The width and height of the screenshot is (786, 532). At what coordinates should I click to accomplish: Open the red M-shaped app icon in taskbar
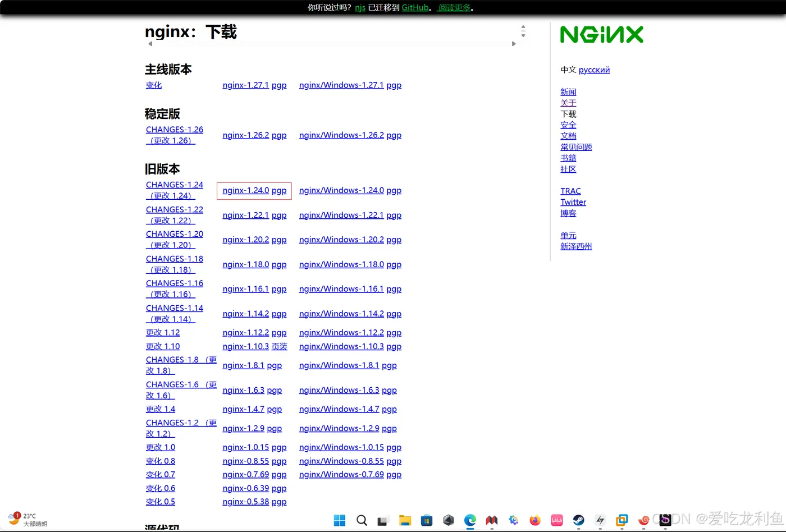click(492, 520)
